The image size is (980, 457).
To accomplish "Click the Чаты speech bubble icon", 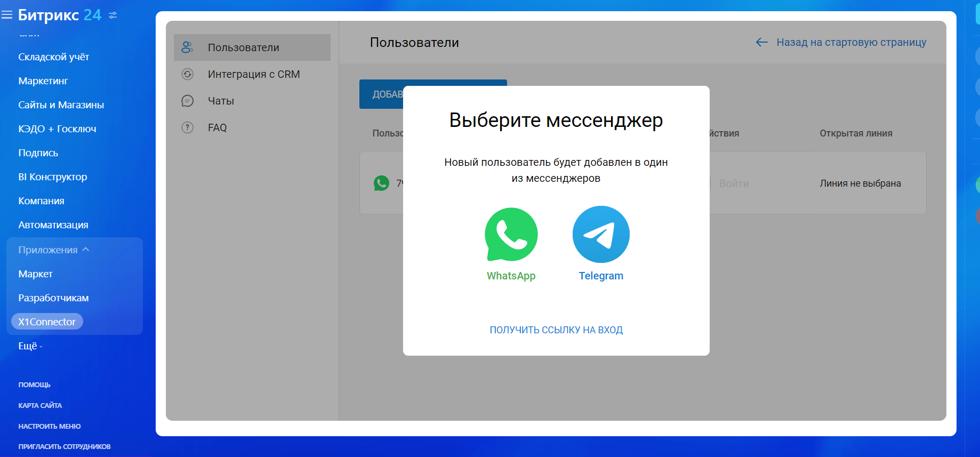I will click(187, 101).
